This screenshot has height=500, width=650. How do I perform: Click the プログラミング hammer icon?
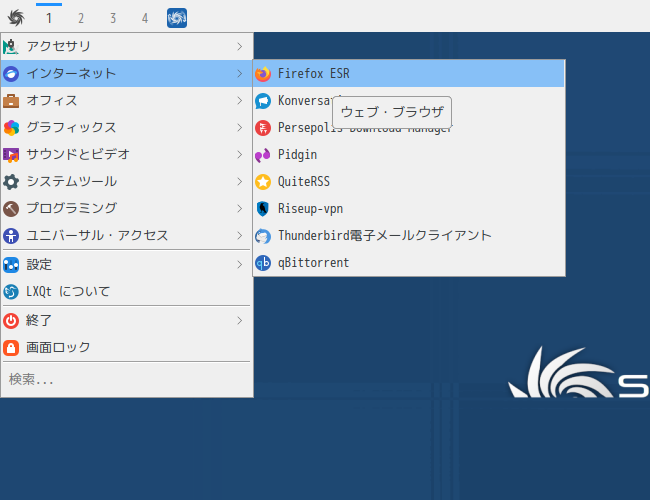(x=11, y=209)
